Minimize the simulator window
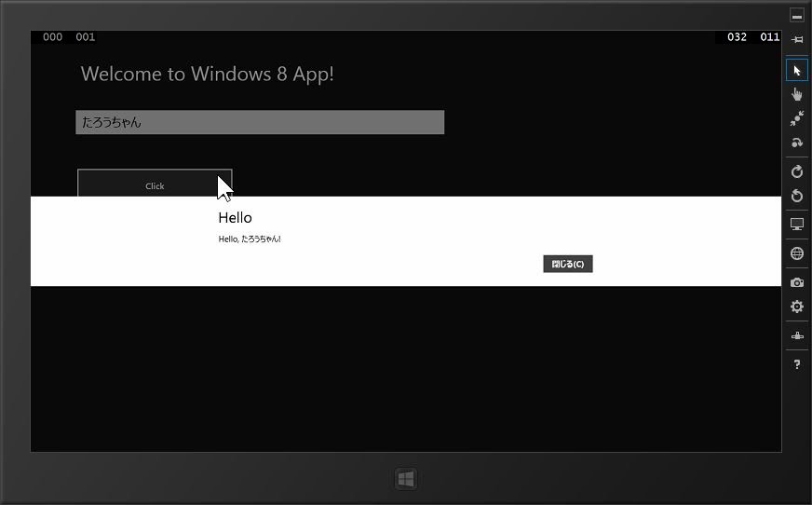Viewport: 812px width, 505px height. 797,15
